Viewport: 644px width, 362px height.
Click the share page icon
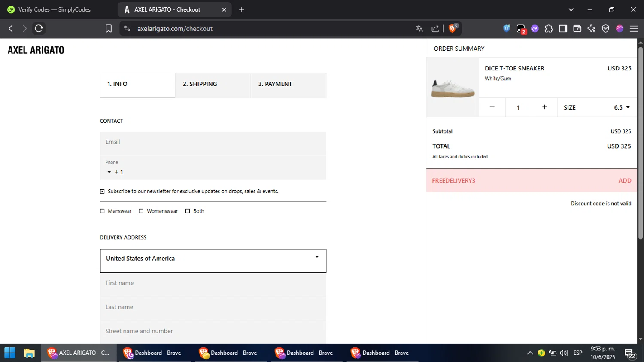[435, 29]
